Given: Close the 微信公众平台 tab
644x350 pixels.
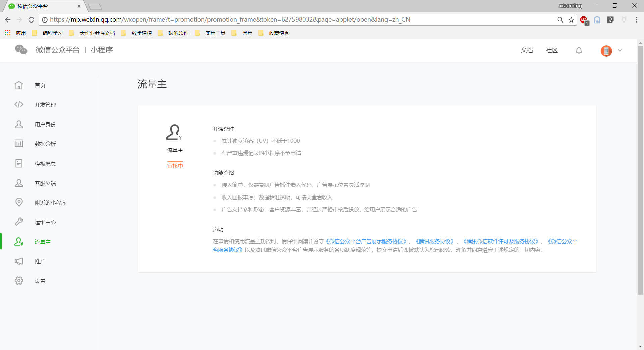Looking at the screenshot, I should [x=79, y=6].
